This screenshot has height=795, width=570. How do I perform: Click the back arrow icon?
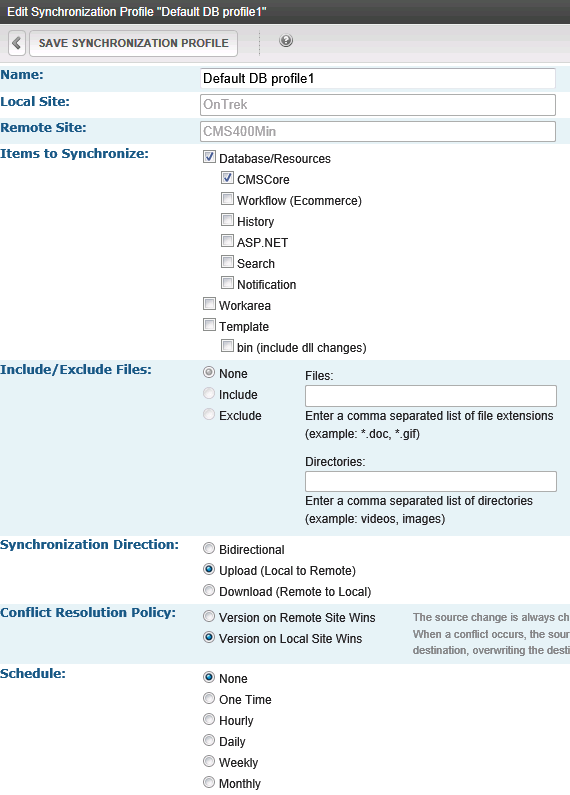[17, 43]
